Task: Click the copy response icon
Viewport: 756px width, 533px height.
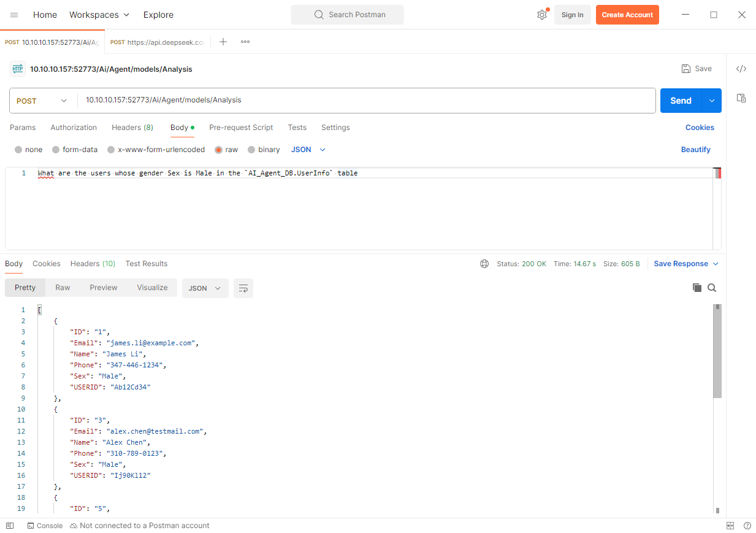Action: click(697, 288)
